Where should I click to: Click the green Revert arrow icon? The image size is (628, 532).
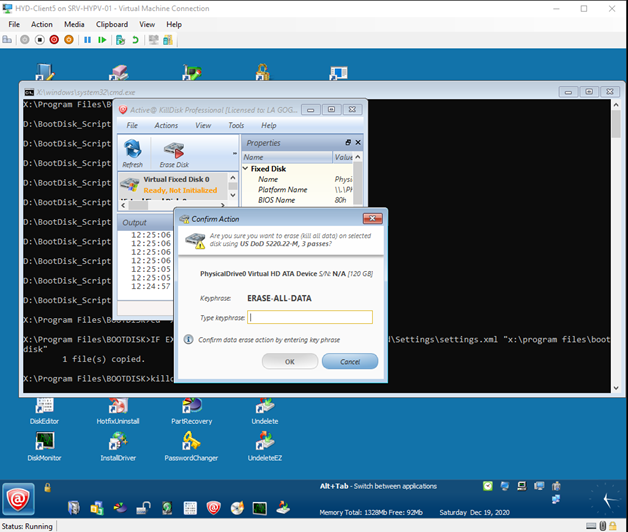click(x=135, y=40)
